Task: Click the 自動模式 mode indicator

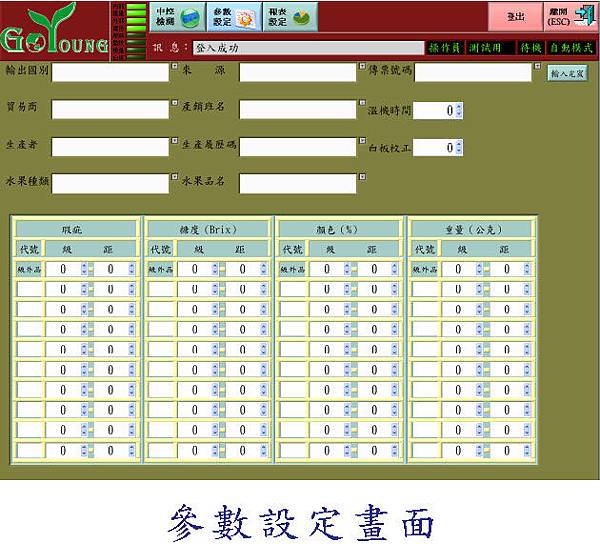Action: (x=571, y=48)
